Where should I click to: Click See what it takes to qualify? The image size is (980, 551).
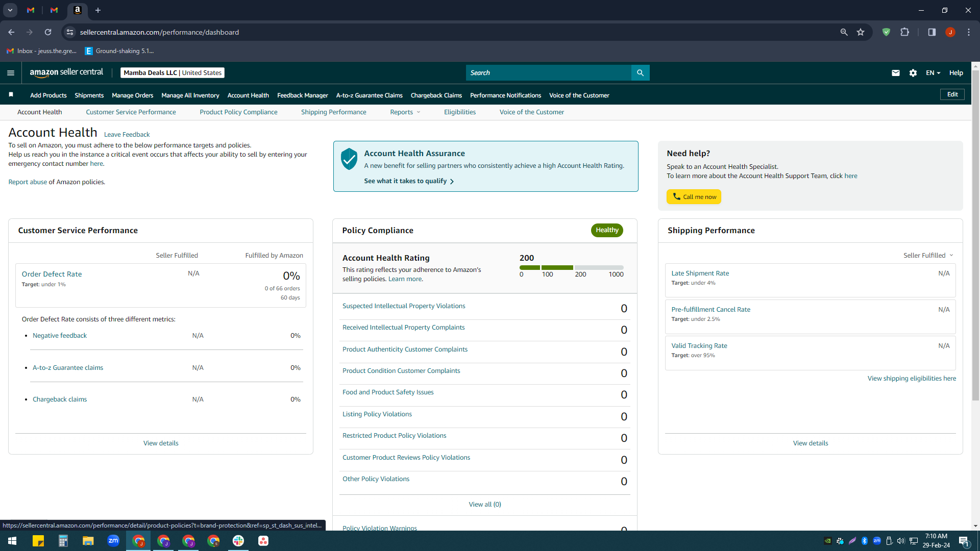tap(409, 181)
